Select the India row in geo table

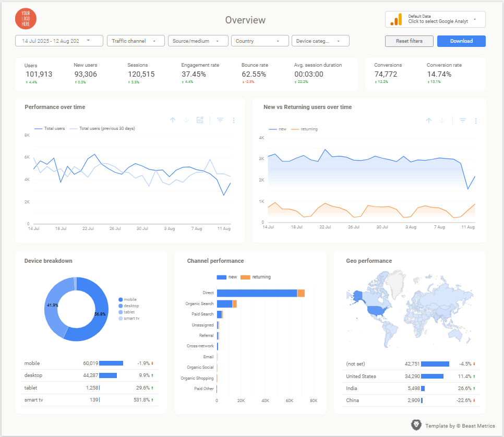pyautogui.click(x=411, y=389)
